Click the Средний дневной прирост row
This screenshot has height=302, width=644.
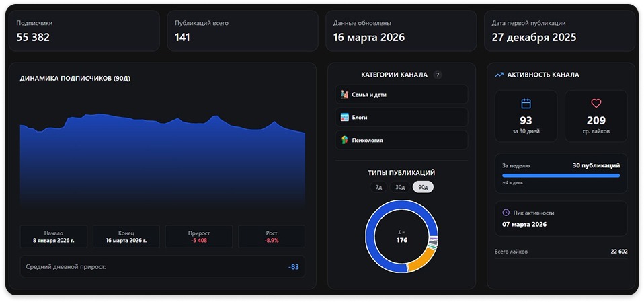coord(161,267)
